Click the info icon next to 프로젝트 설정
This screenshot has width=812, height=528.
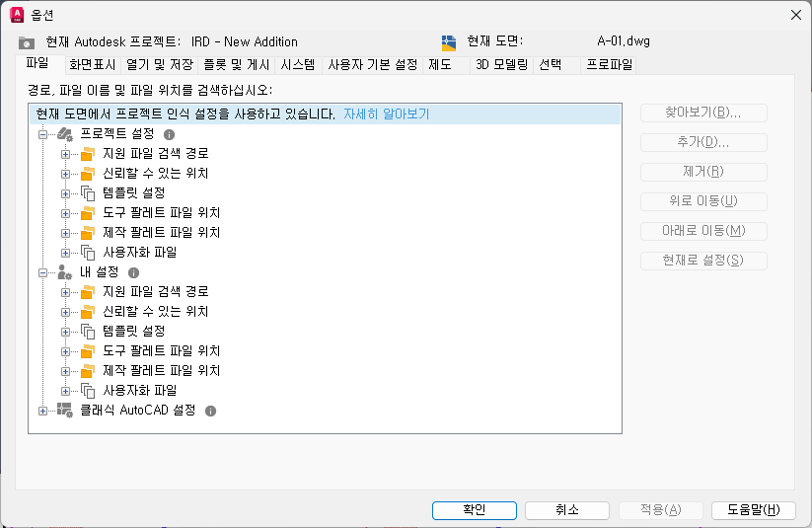[x=169, y=135]
